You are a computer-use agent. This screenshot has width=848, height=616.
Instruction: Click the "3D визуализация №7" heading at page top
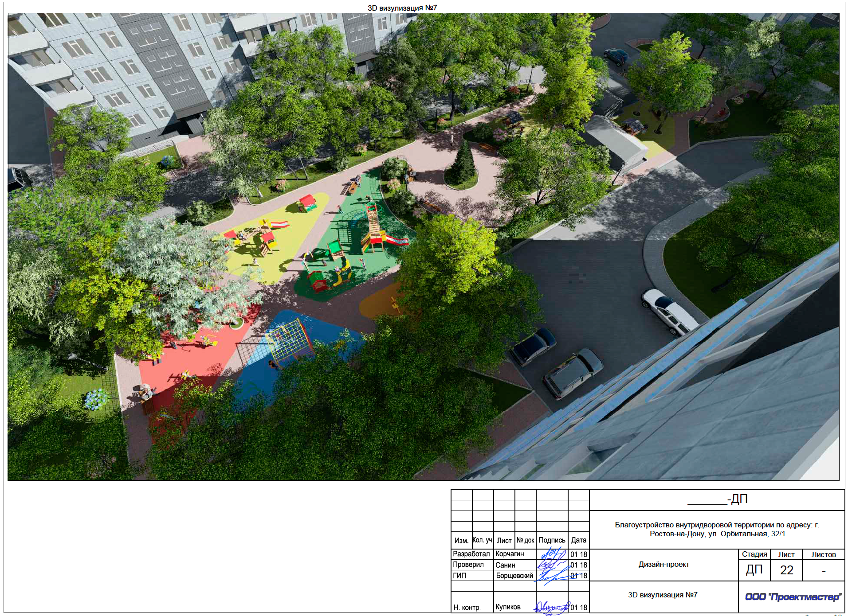pyautogui.click(x=402, y=8)
